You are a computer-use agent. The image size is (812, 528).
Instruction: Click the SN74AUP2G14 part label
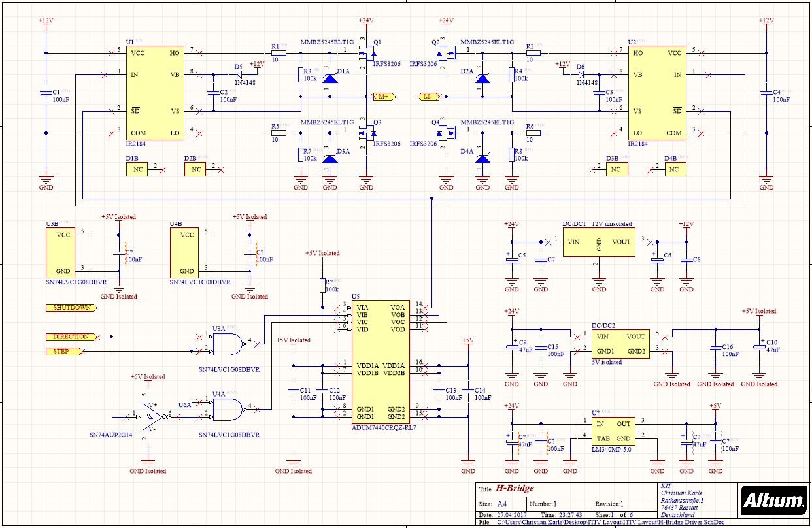tap(110, 435)
